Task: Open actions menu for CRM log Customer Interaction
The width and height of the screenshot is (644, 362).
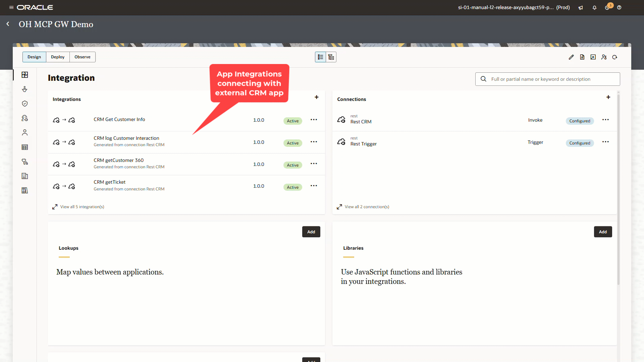Action: tap(314, 142)
